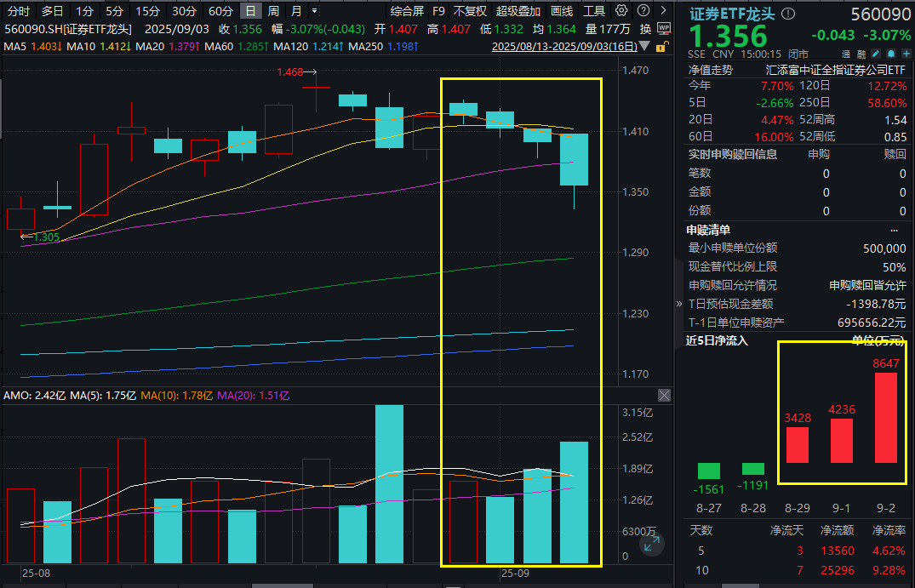Click the 9-2 red net inflow bar
The height and width of the screenshot is (588, 915).
click(x=885, y=417)
